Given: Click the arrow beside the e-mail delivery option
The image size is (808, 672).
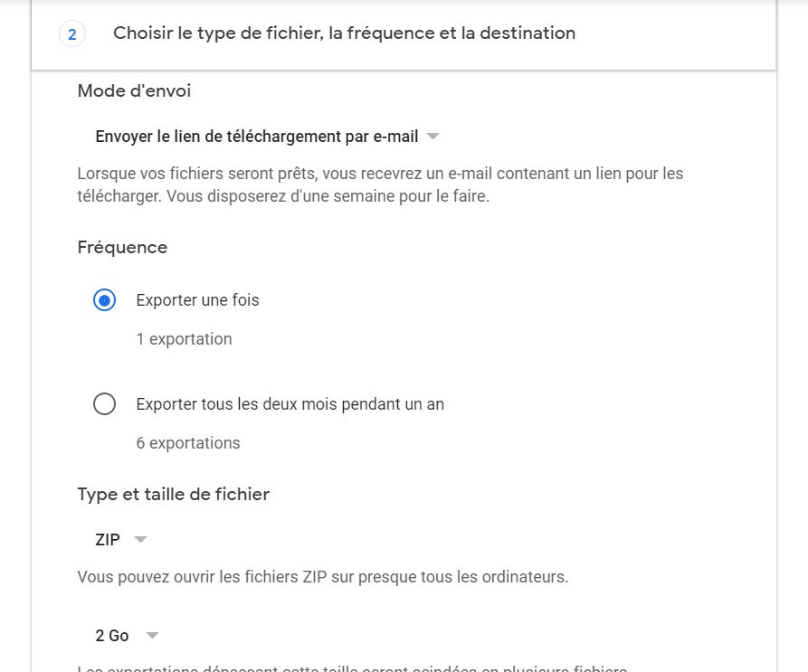Looking at the screenshot, I should tap(433, 137).
